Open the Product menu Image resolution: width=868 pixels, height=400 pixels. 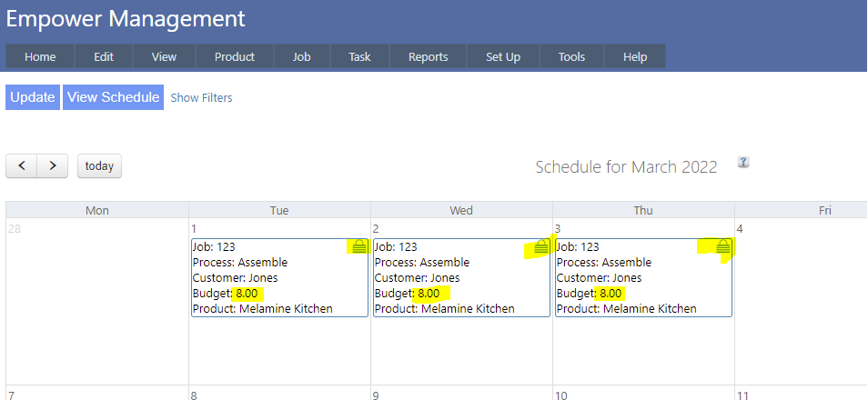point(234,56)
